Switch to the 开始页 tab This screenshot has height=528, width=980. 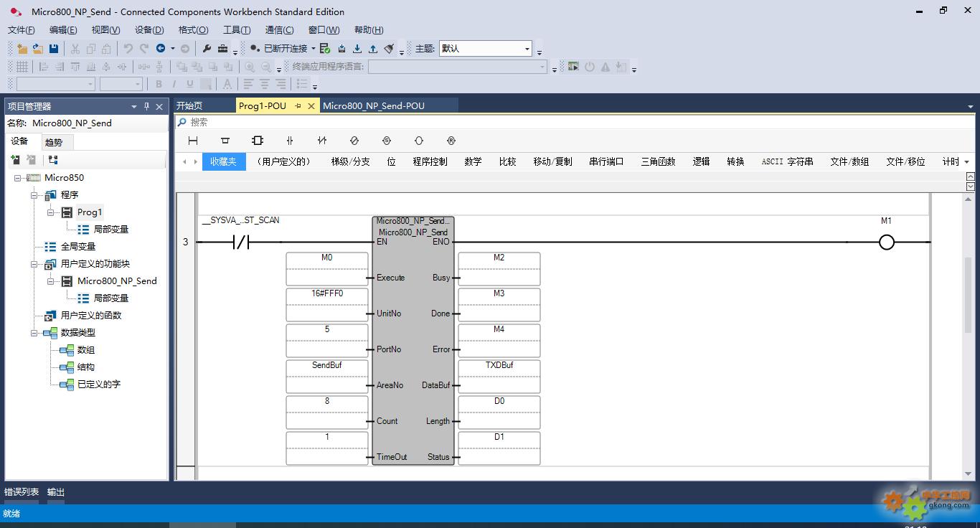(190, 105)
